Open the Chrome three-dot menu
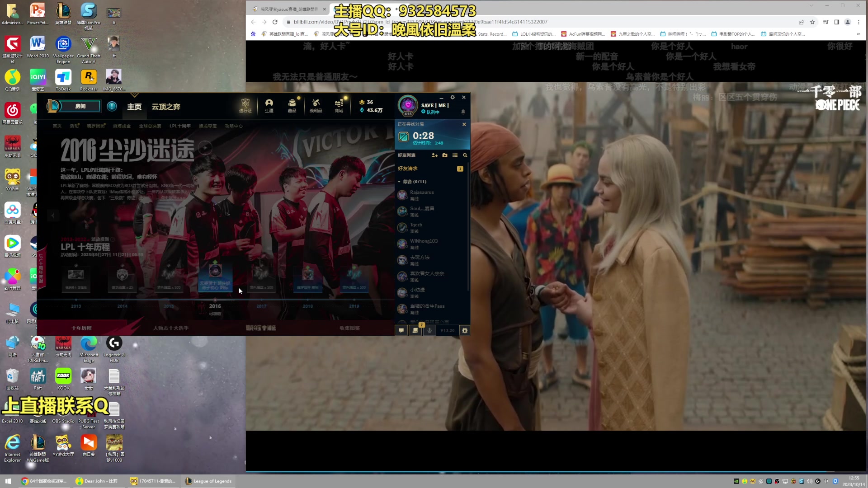The height and width of the screenshot is (488, 868). 859,22
